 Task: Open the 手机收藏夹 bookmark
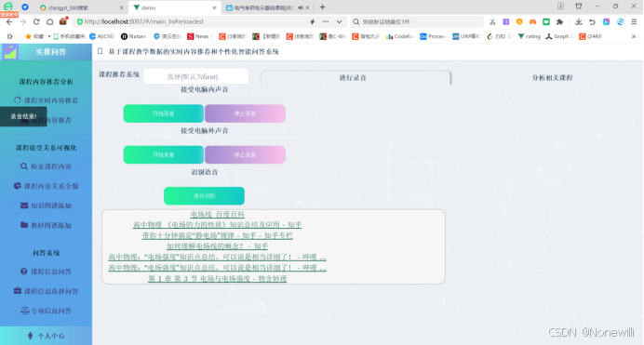point(69,36)
